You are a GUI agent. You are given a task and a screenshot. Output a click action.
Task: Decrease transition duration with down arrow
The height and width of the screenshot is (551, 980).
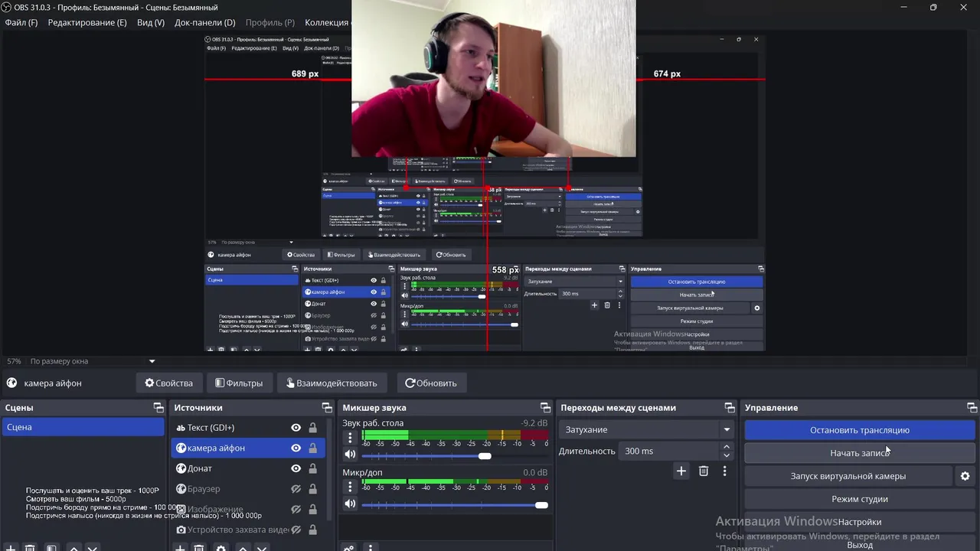point(727,455)
